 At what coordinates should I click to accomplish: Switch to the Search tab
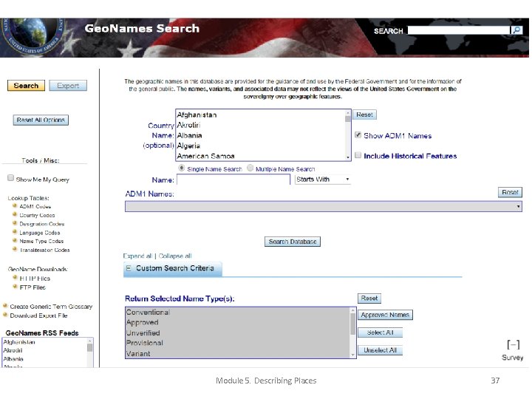pyautogui.click(x=26, y=86)
